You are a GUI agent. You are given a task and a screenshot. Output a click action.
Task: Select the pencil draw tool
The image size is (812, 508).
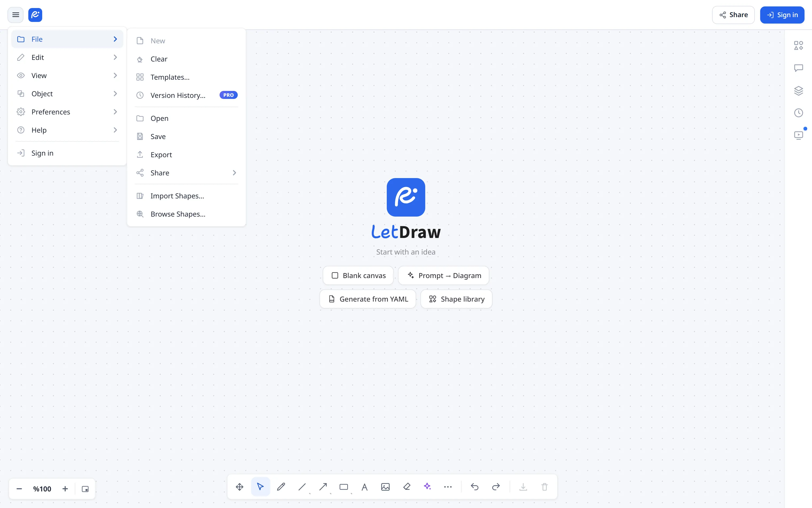[x=281, y=487]
